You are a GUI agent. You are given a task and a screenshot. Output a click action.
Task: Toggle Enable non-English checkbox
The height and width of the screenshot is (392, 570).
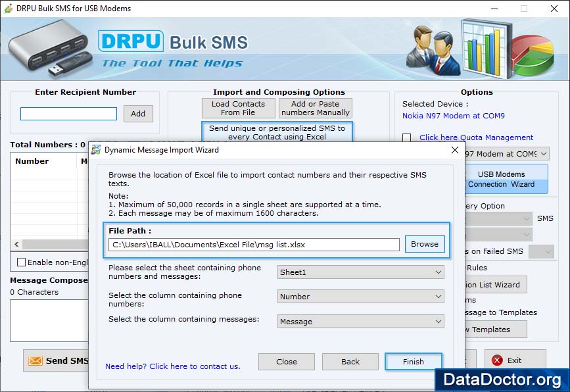pos(22,262)
